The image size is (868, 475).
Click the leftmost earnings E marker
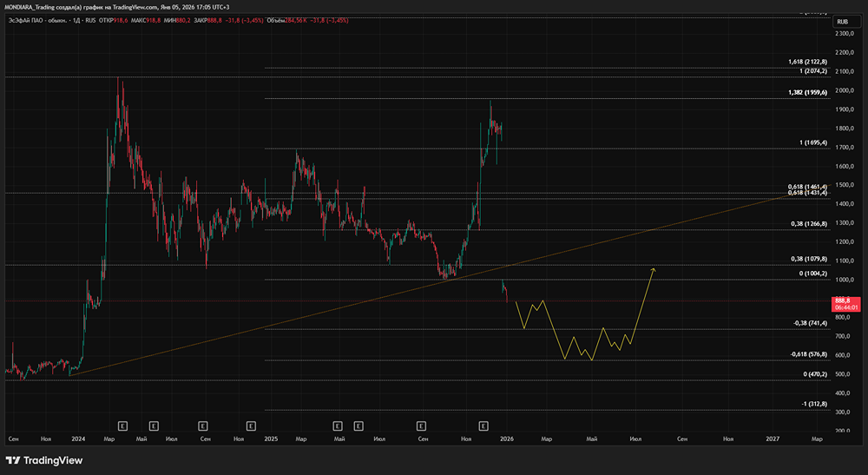[122, 426]
